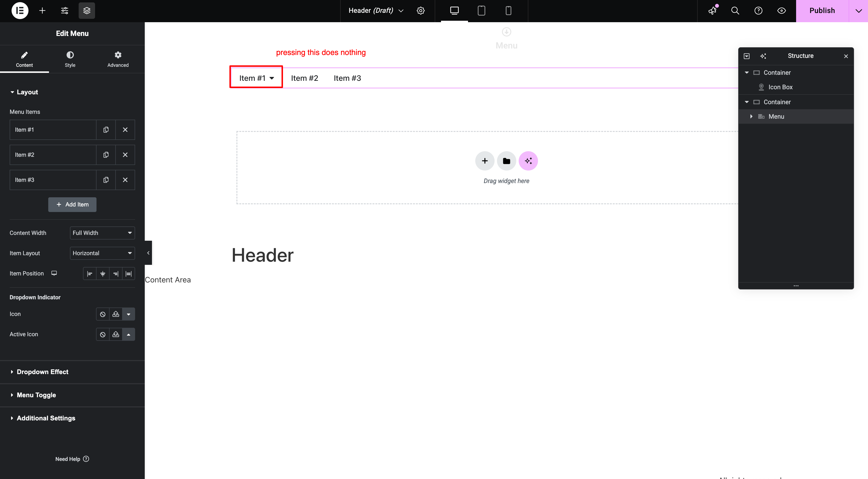Choose caret-up for Active Icon

pos(128,334)
